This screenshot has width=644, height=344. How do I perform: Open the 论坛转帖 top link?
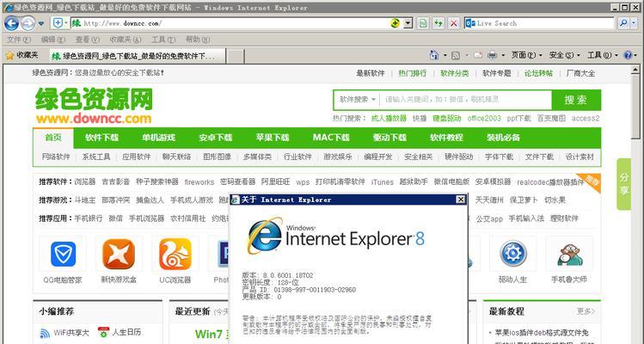(x=538, y=74)
